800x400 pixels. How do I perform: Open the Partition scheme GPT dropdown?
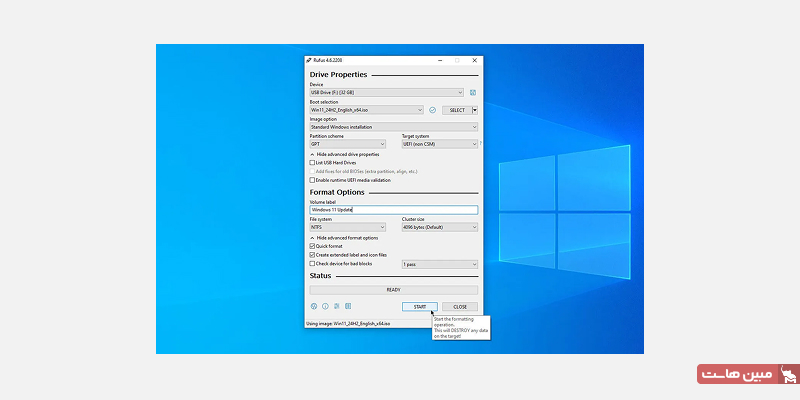coord(347,144)
